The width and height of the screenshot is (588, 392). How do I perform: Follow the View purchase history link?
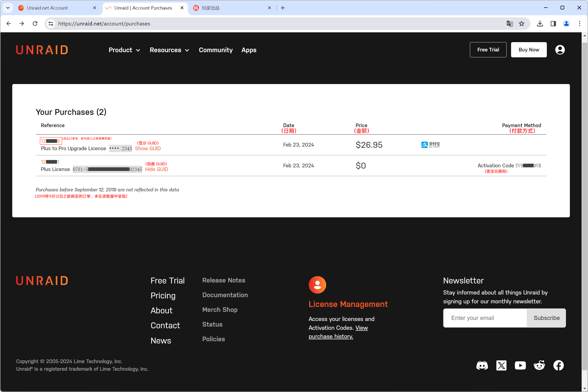coord(338,332)
